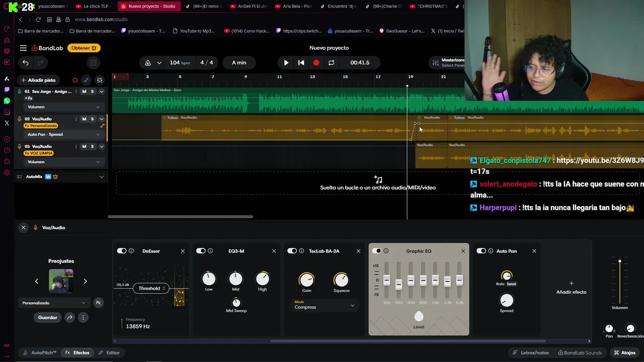Click the Añadir pista button
The height and width of the screenshot is (362, 644).
coord(38,80)
